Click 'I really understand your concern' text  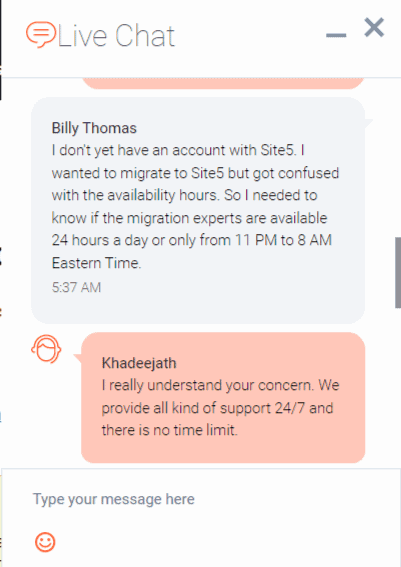point(208,385)
